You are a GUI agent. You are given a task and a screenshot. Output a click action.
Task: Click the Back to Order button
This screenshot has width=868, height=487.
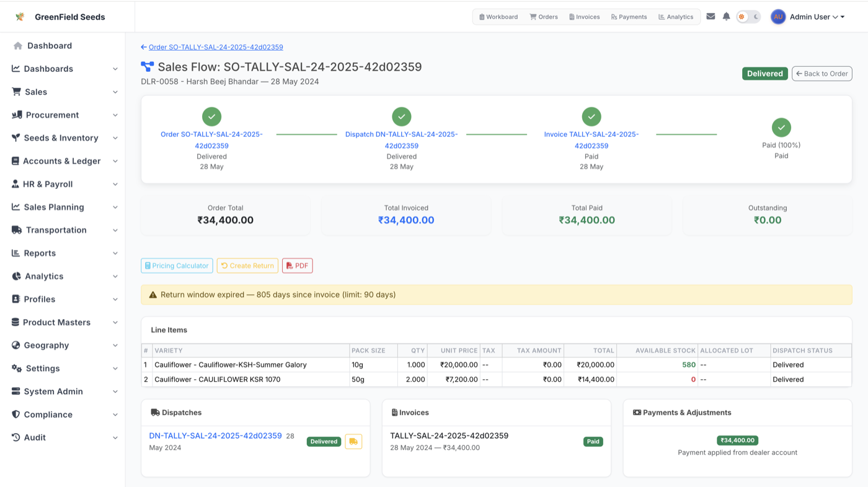[822, 74]
